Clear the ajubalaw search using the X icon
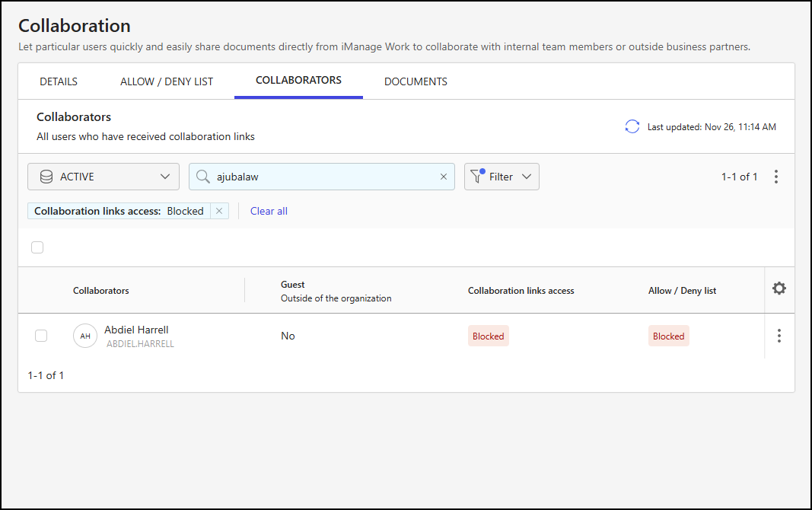 tap(444, 176)
